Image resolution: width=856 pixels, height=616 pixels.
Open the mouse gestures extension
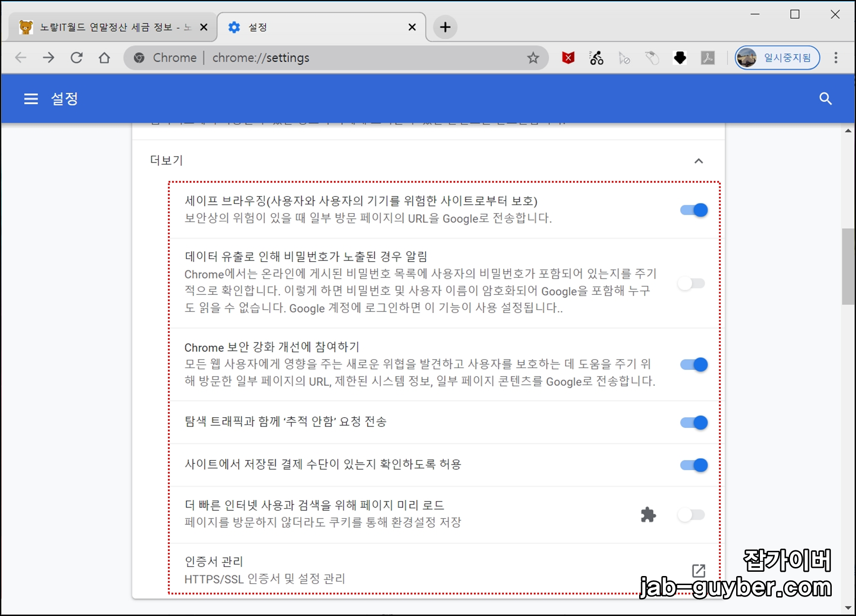pyautogui.click(x=652, y=58)
